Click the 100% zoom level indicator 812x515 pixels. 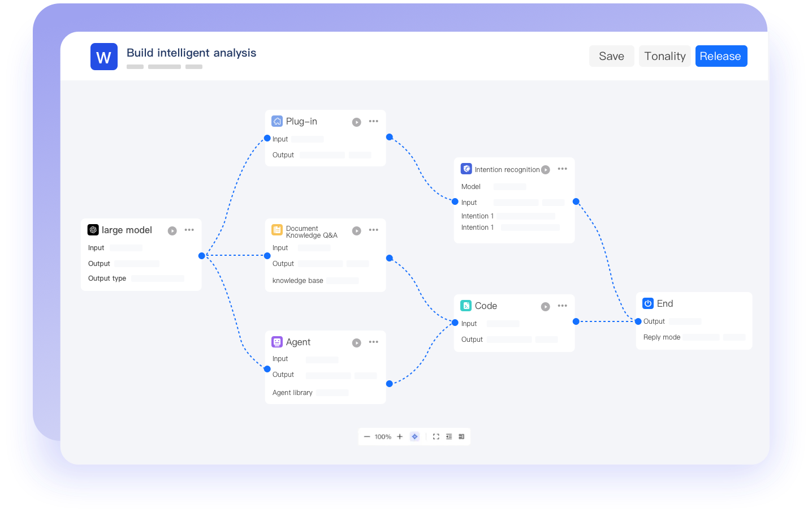coord(383,437)
